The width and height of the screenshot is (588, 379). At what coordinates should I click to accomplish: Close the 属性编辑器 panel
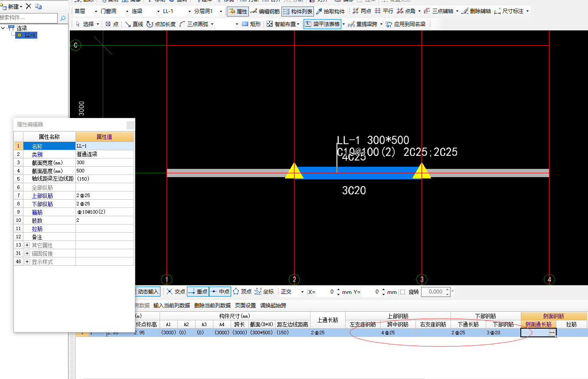(x=131, y=125)
